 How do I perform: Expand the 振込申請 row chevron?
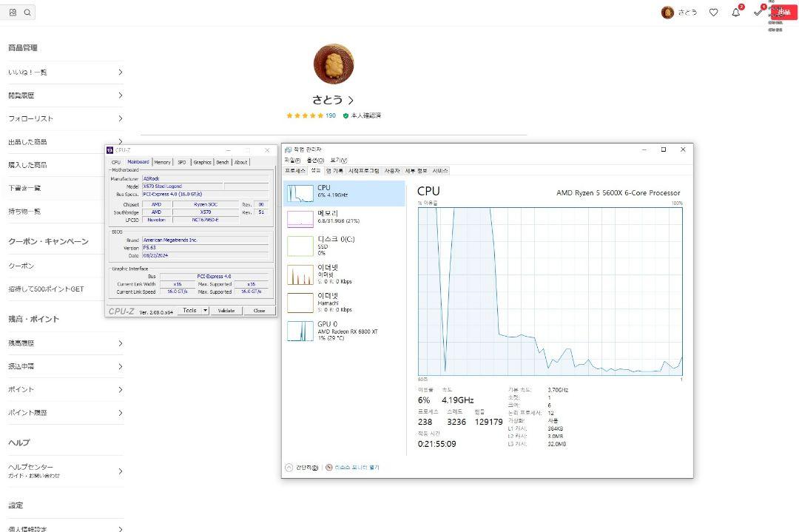click(x=121, y=366)
